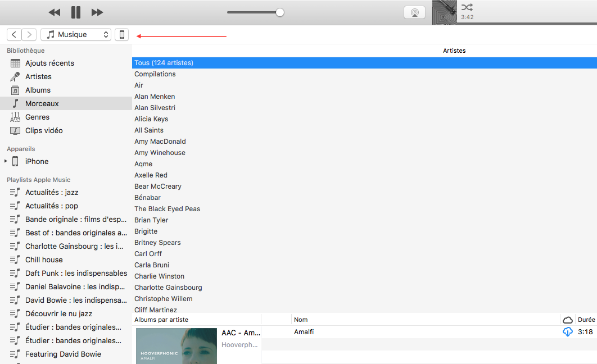The height and width of the screenshot is (364, 597).
Task: Open Ajouts récents in the library
Action: [x=66, y=63]
